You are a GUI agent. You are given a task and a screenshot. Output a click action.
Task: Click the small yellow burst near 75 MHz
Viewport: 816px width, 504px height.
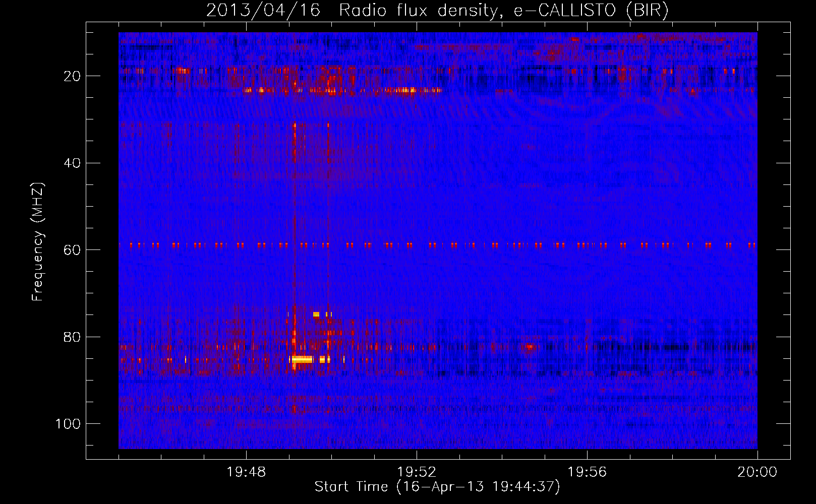coord(316,314)
